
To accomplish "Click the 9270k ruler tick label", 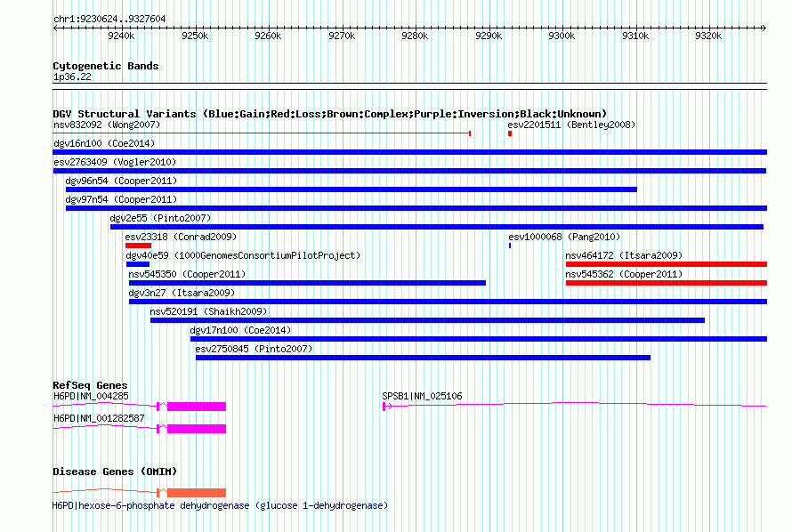I will pyautogui.click(x=342, y=36).
